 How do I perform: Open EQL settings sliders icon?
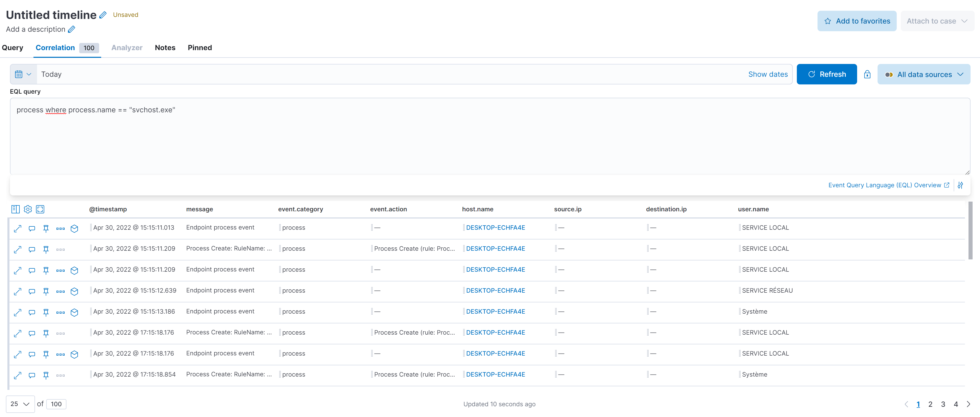pyautogui.click(x=960, y=185)
